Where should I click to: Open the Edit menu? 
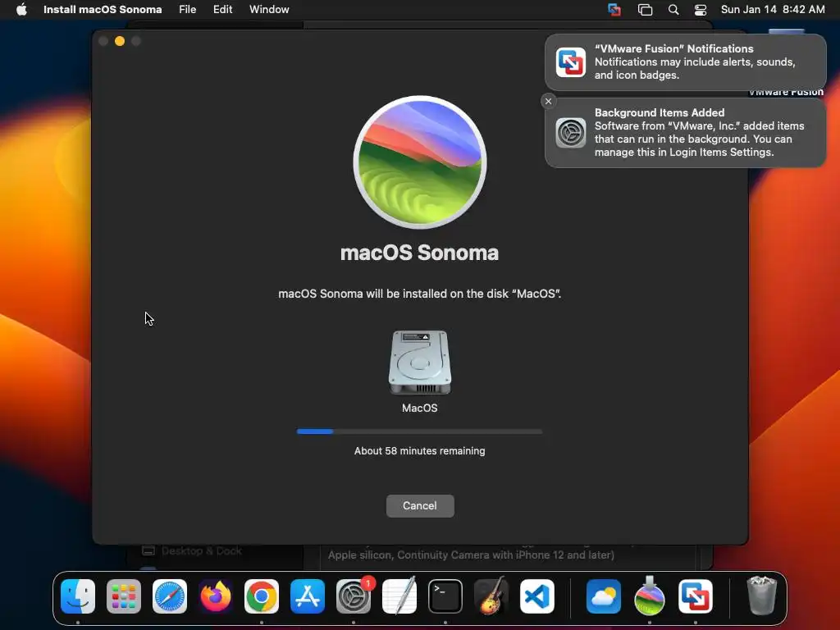[x=222, y=10]
